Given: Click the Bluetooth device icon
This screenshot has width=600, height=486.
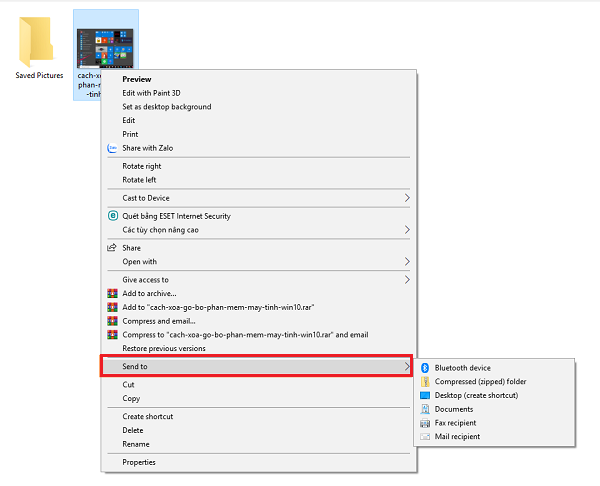Looking at the screenshot, I should tap(426, 368).
